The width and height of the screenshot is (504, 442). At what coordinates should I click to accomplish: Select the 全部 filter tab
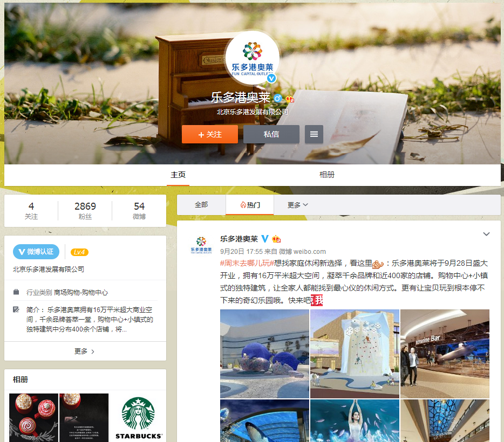[x=201, y=205]
